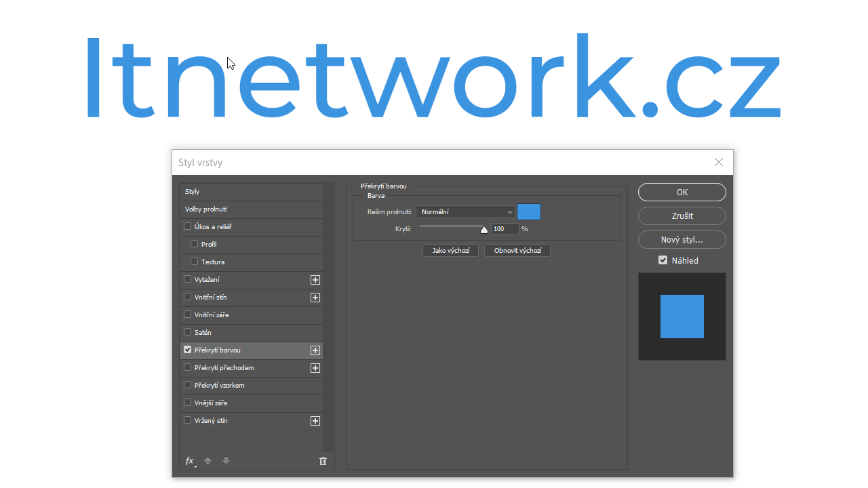Click the Nový styl... button
Screen dimensions: 868x488
point(682,240)
